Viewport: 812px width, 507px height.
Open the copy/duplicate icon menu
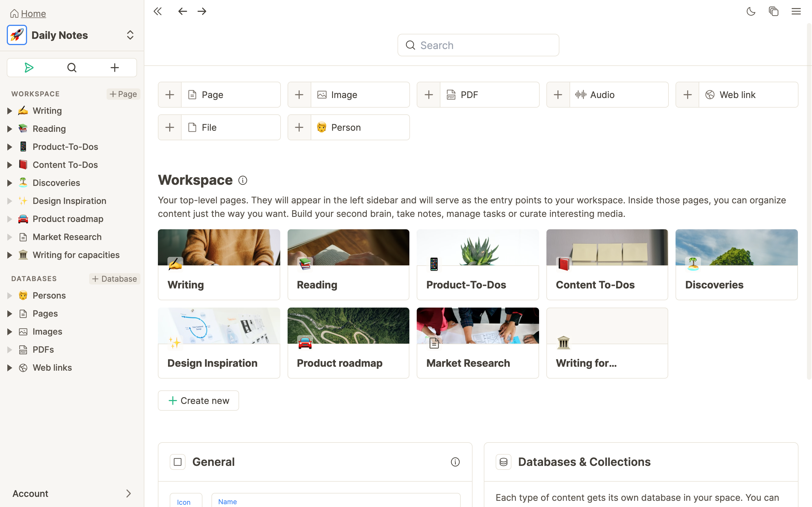coord(773,11)
